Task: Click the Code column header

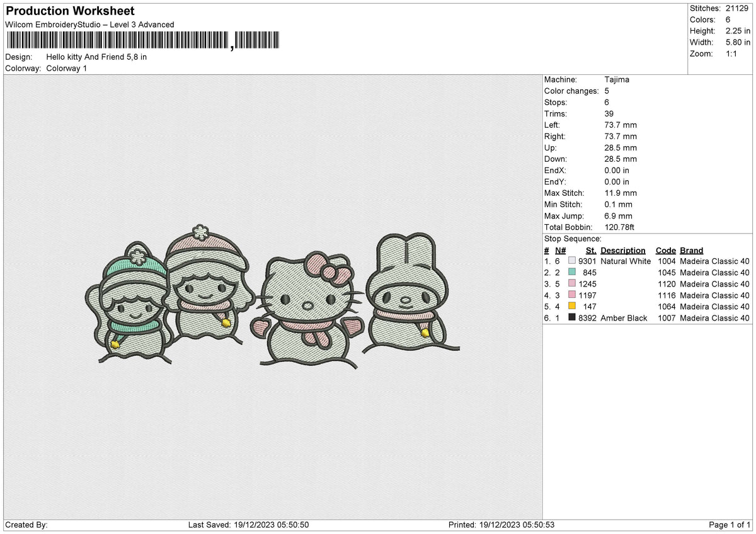Action: tap(665, 250)
